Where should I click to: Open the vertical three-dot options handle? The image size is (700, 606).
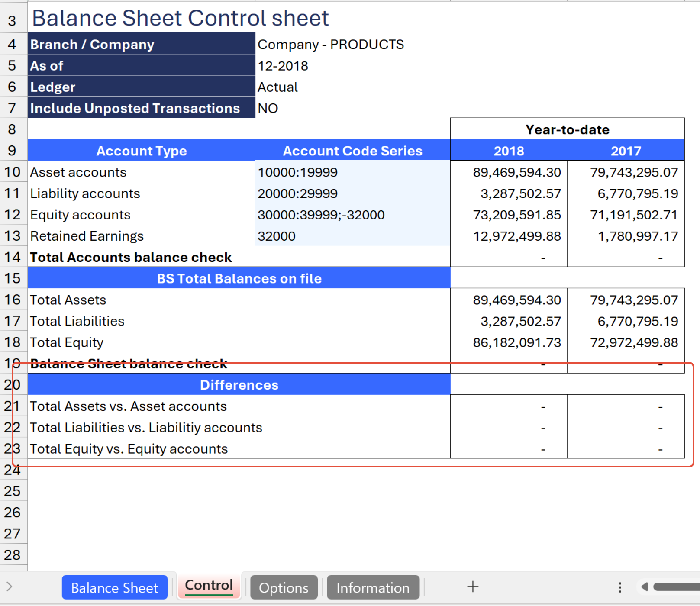pyautogui.click(x=620, y=587)
